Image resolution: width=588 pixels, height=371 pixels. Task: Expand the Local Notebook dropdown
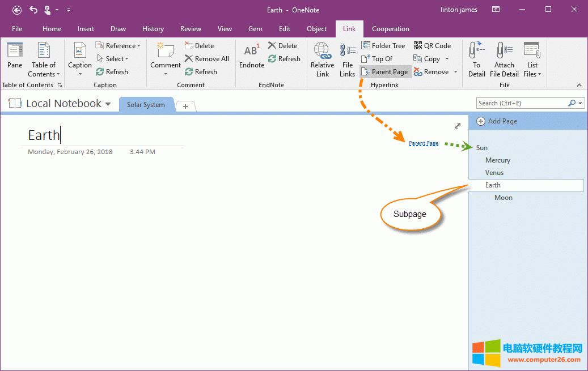[108, 104]
